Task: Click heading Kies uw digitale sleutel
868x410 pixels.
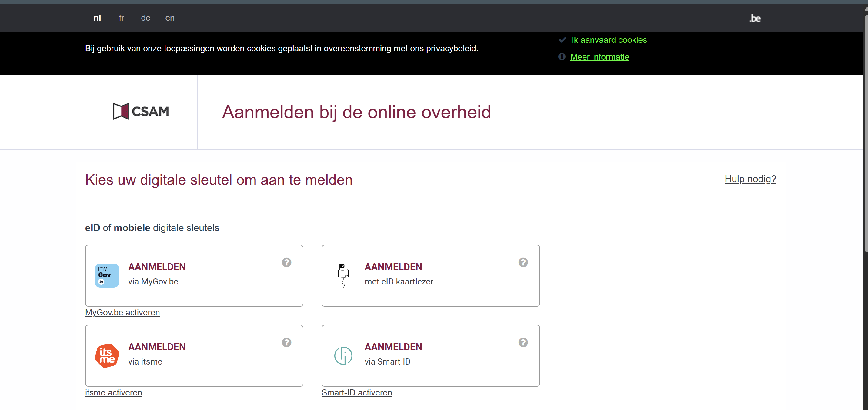Action: [x=219, y=180]
